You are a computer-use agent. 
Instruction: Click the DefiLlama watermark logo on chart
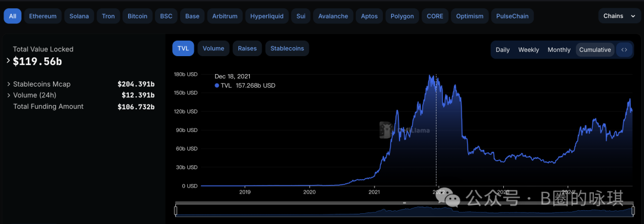click(x=385, y=130)
